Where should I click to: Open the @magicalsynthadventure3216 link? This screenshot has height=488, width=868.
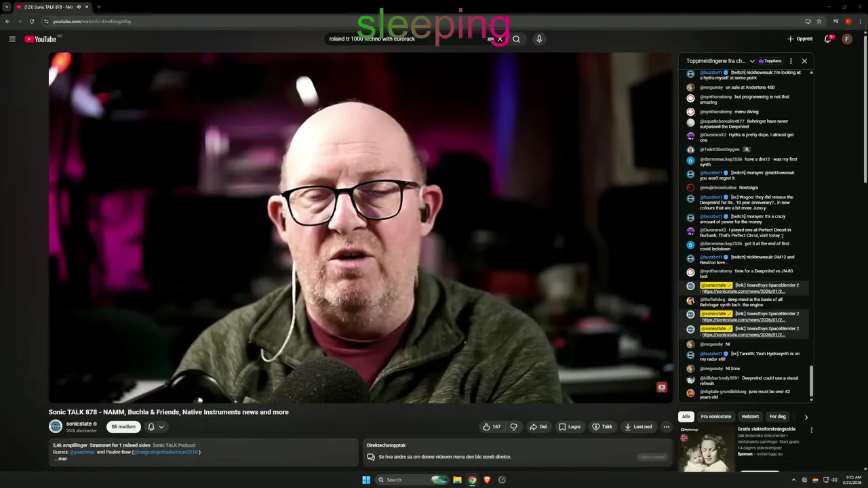pos(166,452)
